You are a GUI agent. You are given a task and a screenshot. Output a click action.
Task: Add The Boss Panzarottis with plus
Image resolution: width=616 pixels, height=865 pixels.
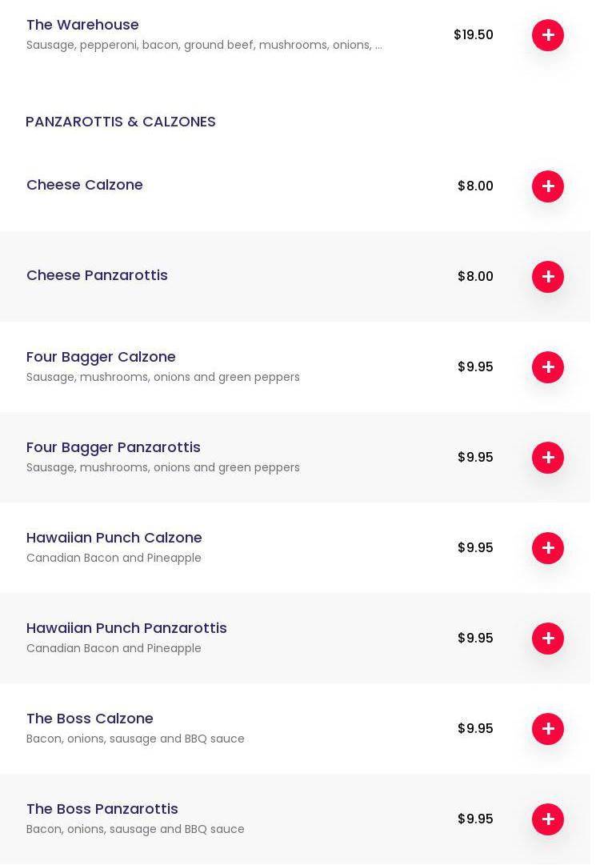point(547,819)
